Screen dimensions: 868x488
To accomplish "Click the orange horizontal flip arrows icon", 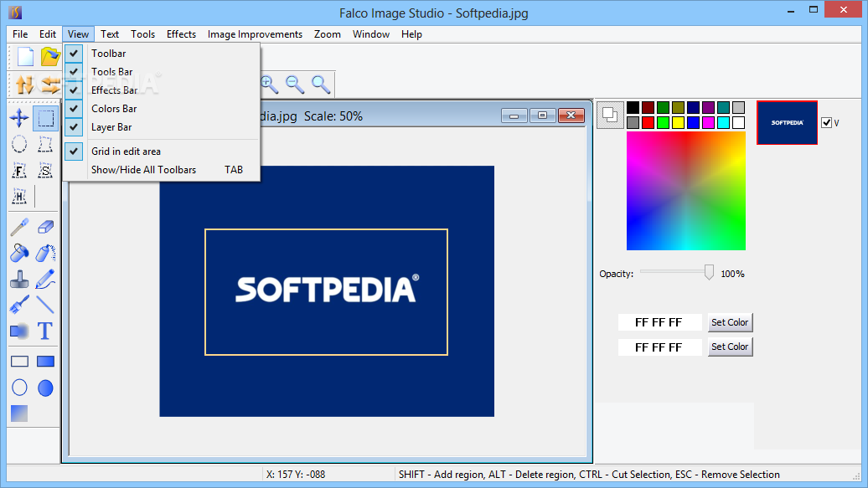I will tap(50, 85).
